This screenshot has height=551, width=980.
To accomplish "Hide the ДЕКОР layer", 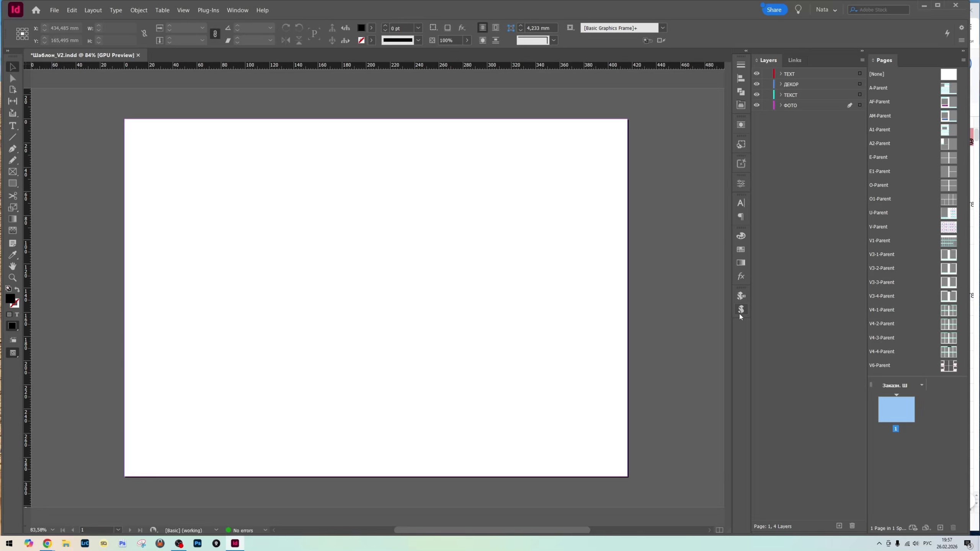I will point(757,84).
